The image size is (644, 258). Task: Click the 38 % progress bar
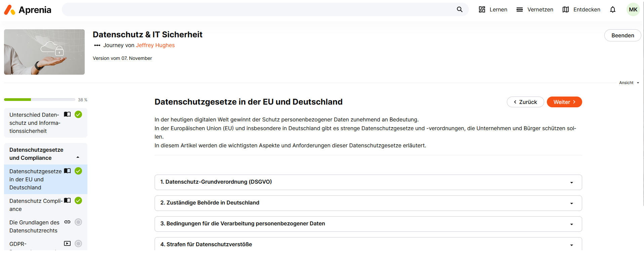click(x=40, y=100)
